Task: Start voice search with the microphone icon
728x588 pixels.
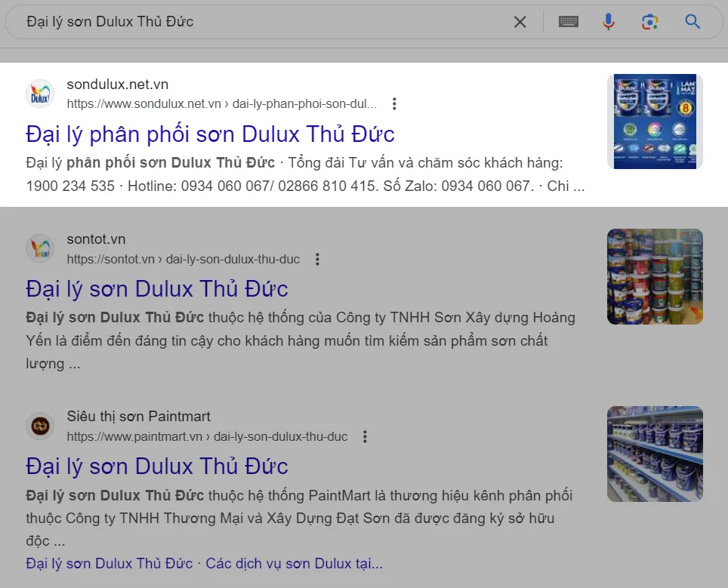Action: point(608,22)
